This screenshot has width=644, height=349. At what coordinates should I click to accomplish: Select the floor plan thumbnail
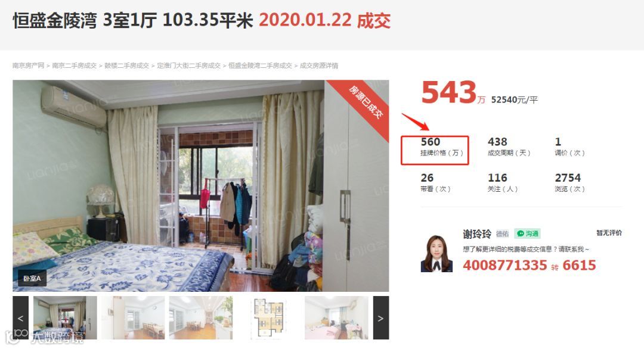(x=269, y=318)
